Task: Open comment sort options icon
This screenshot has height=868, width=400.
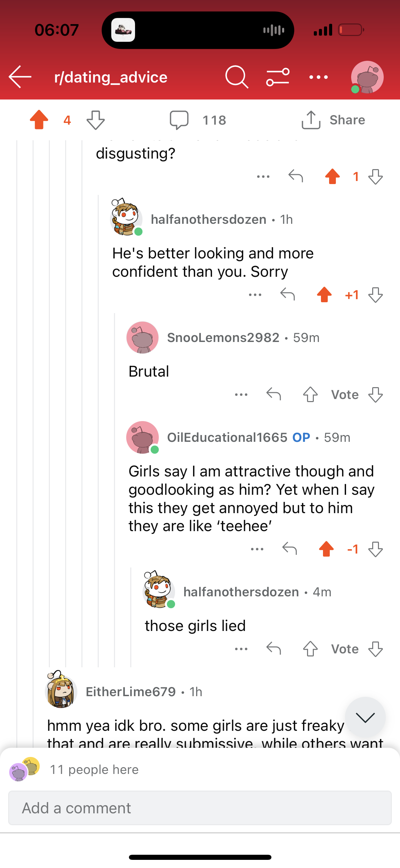Action: tap(278, 77)
